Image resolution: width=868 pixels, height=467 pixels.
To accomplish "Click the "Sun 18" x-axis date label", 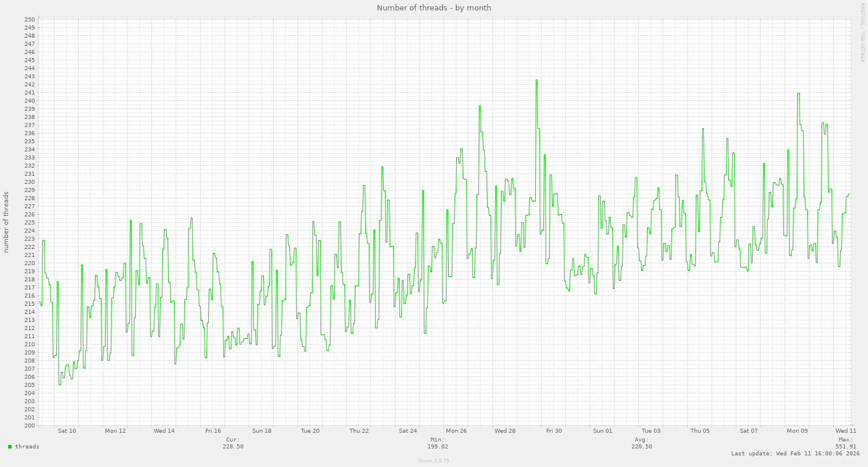I will 262,431.
